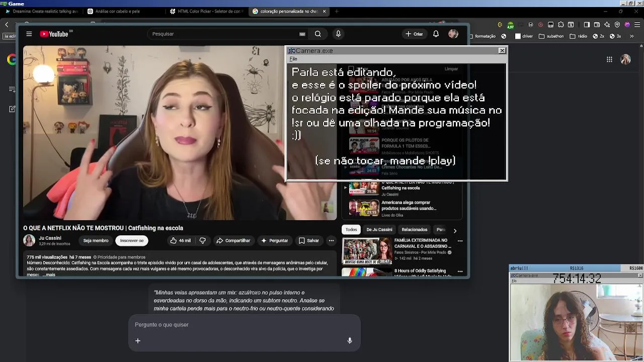The width and height of the screenshot is (644, 362).
Task: Open the 2x bookmark
Action: 598,36
